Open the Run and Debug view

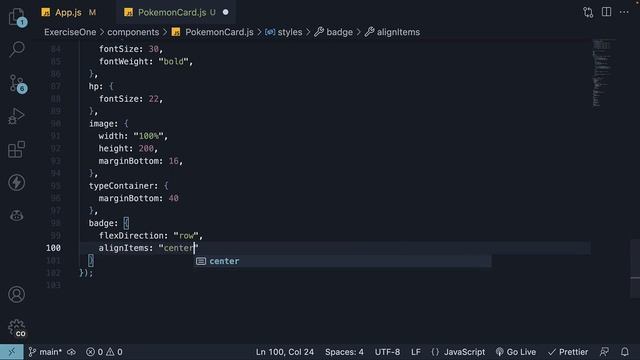[x=17, y=116]
